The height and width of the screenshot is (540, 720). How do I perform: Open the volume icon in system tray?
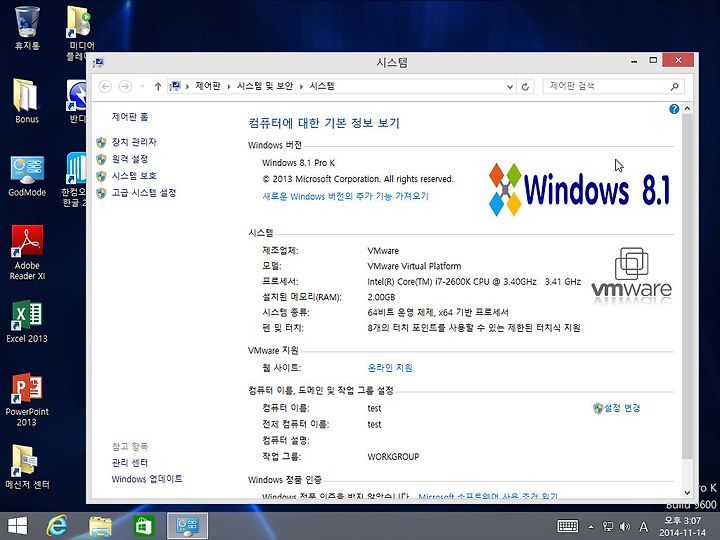click(624, 527)
